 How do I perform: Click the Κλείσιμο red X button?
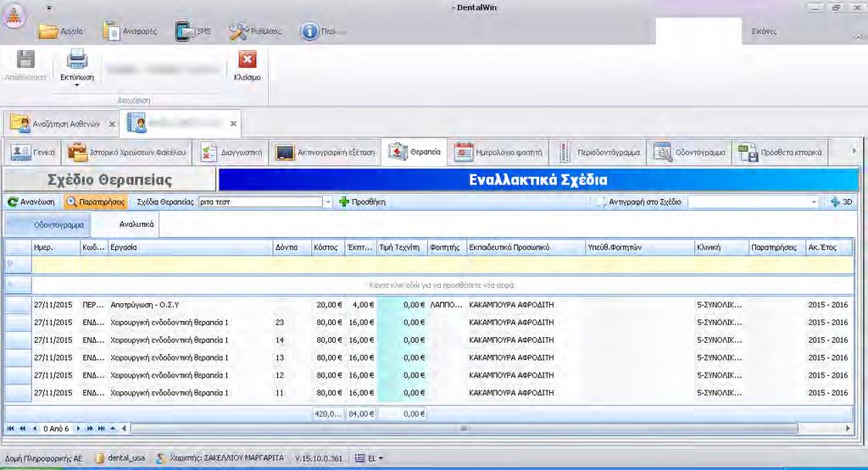247,65
